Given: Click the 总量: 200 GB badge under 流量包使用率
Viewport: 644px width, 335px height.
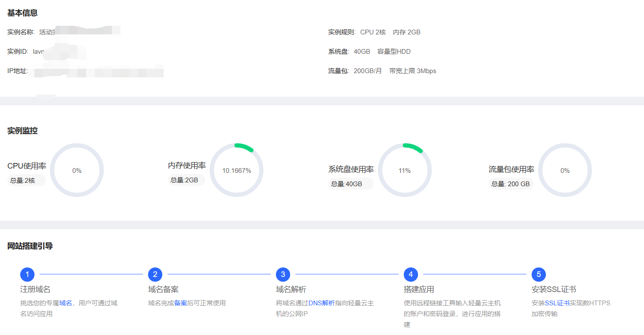Looking at the screenshot, I should point(511,184).
